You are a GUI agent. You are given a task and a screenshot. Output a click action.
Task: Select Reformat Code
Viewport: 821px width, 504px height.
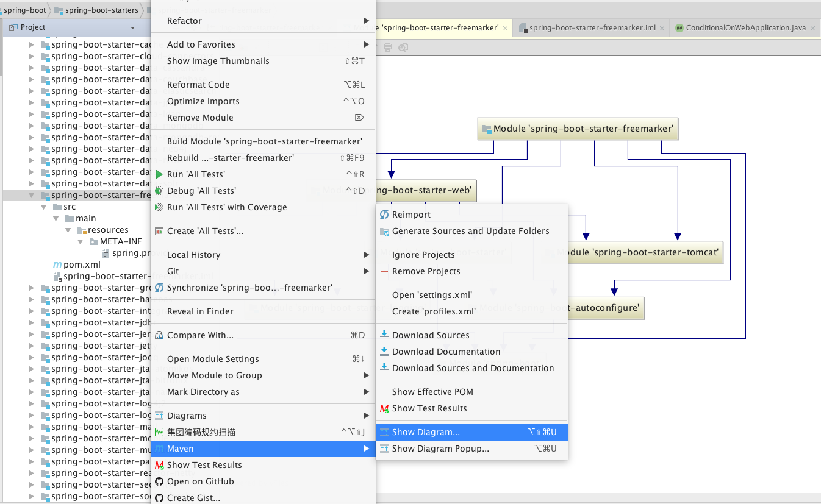[263, 85]
